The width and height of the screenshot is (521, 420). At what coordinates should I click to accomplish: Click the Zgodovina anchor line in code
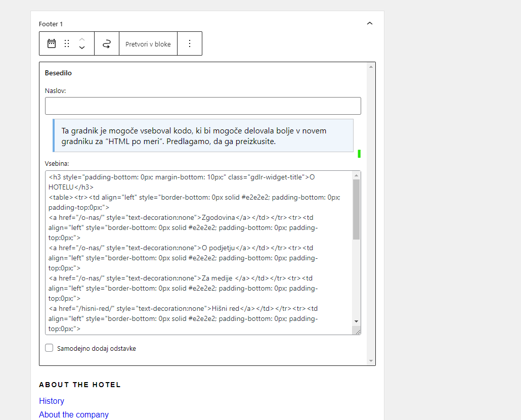pos(181,217)
